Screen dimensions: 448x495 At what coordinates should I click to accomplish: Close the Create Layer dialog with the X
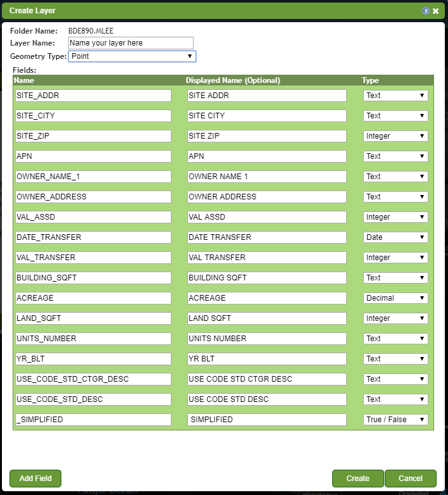click(x=436, y=11)
